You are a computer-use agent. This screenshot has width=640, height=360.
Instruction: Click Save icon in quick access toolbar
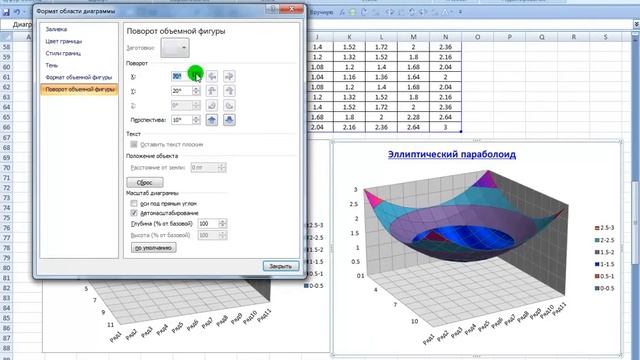pyautogui.click(x=6, y=12)
